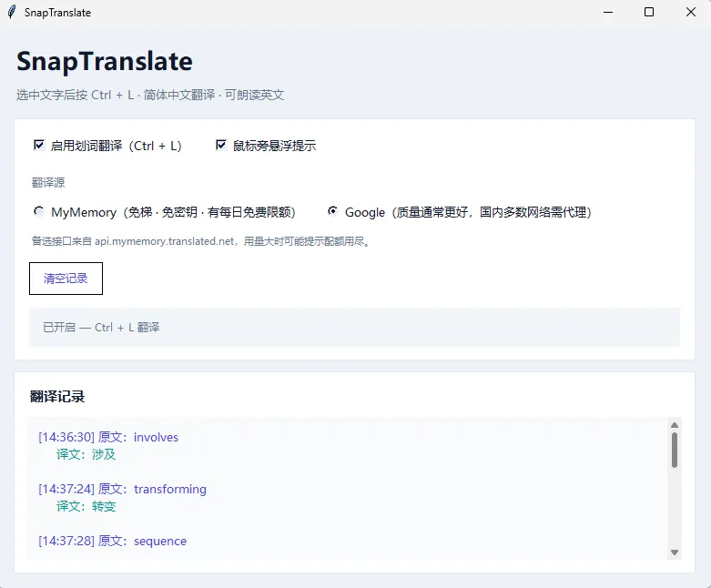This screenshot has width=711, height=588.
Task: Click the scrollbar thumb in translation log
Action: 675,450
